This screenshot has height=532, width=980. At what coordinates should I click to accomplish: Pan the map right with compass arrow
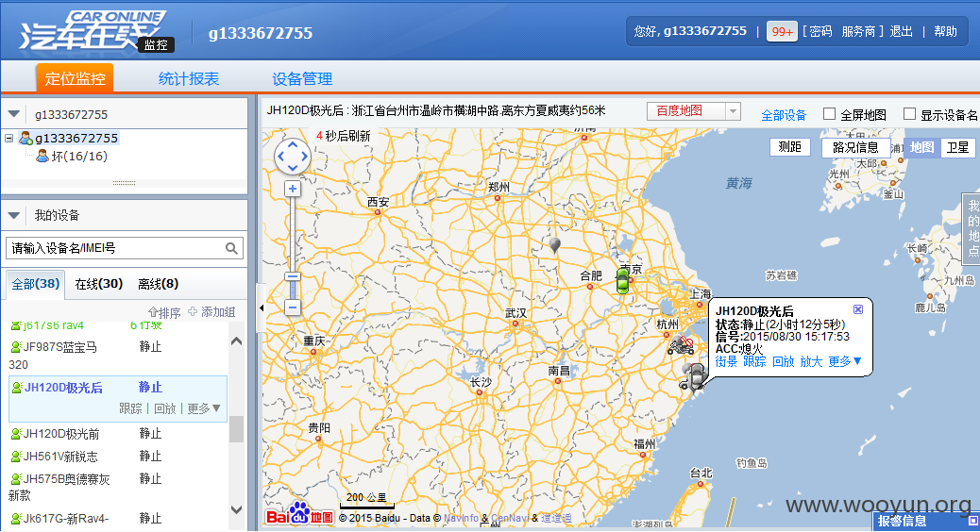coord(305,156)
